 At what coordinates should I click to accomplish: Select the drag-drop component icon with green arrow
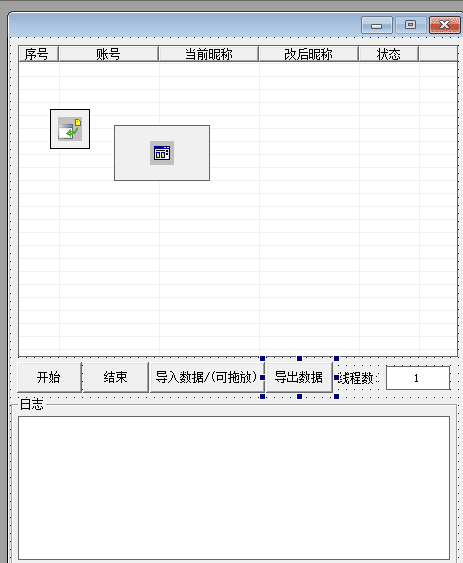70,129
